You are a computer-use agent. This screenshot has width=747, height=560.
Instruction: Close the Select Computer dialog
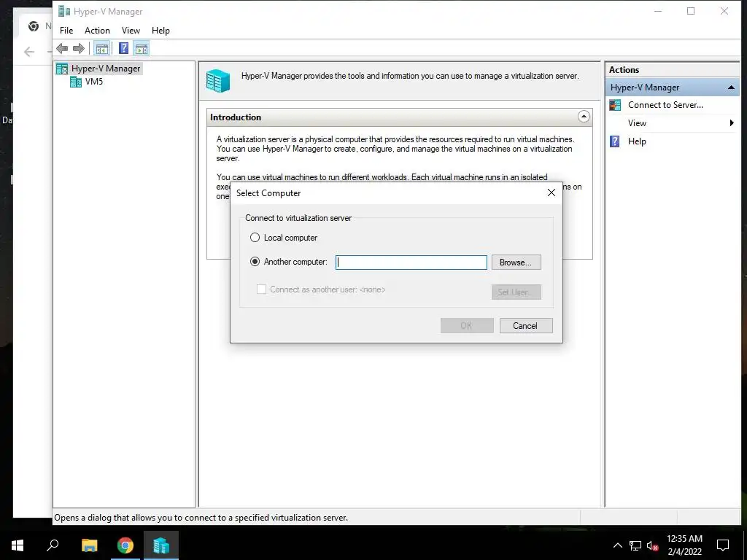(551, 192)
